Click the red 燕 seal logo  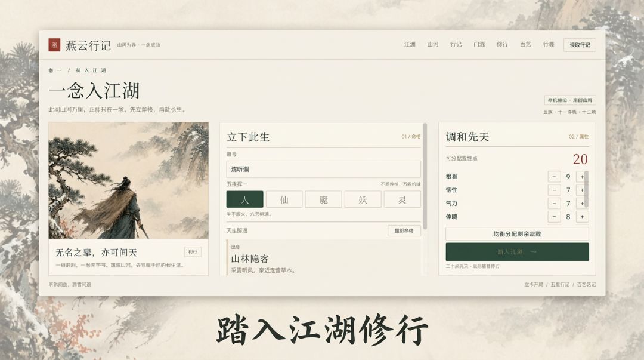click(54, 45)
